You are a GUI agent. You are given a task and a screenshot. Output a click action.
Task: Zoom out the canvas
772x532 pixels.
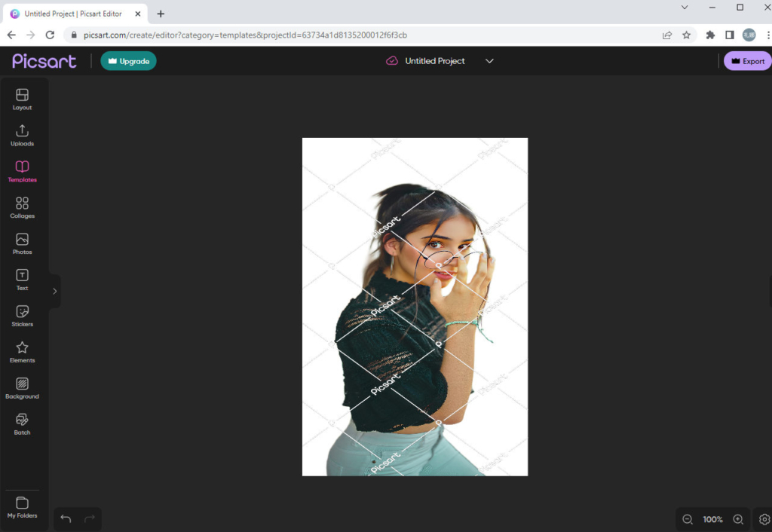tap(688, 519)
